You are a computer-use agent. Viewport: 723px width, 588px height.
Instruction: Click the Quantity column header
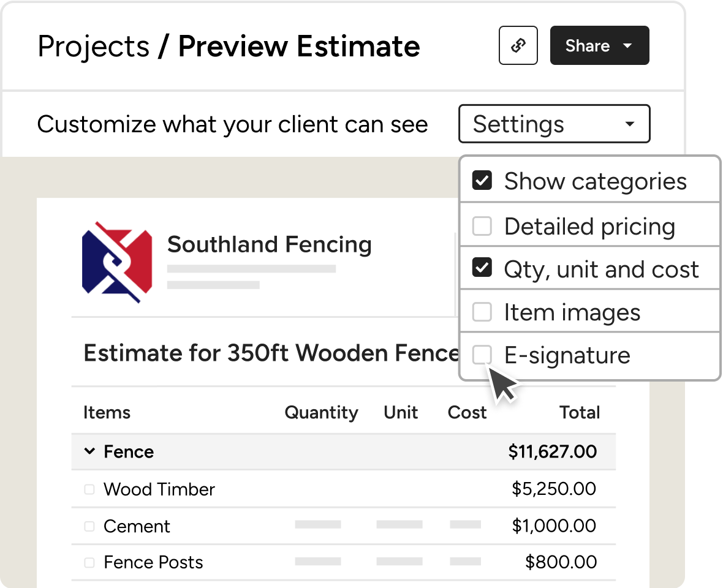321,412
